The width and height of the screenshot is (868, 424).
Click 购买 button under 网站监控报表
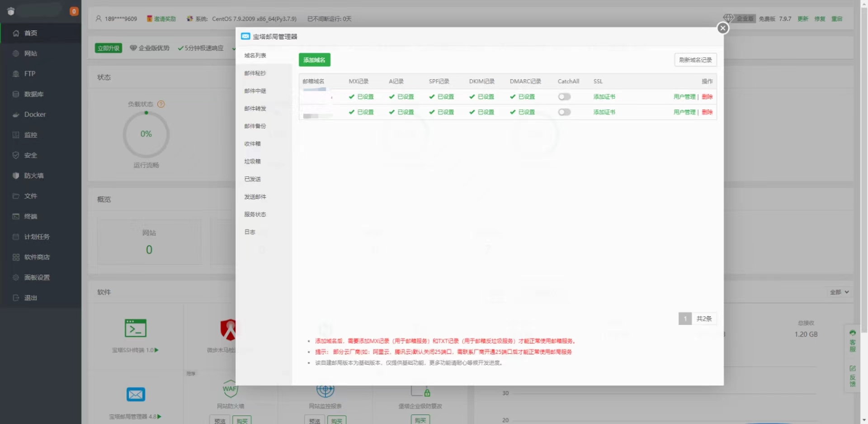tap(336, 420)
